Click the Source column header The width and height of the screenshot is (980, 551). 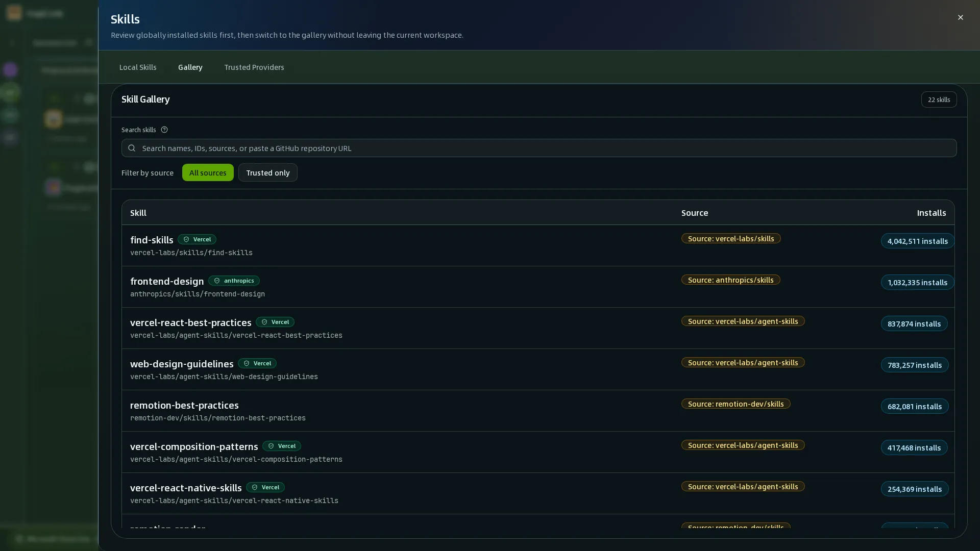tap(695, 213)
